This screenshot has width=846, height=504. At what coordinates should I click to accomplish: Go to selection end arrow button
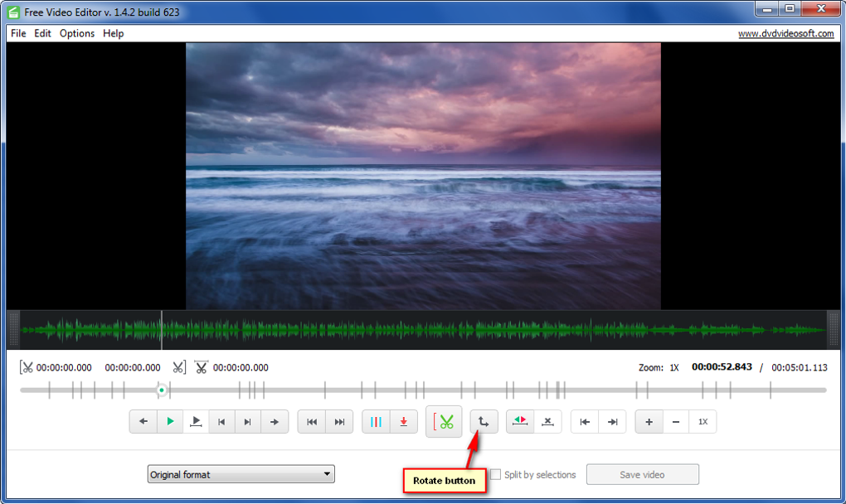(612, 422)
